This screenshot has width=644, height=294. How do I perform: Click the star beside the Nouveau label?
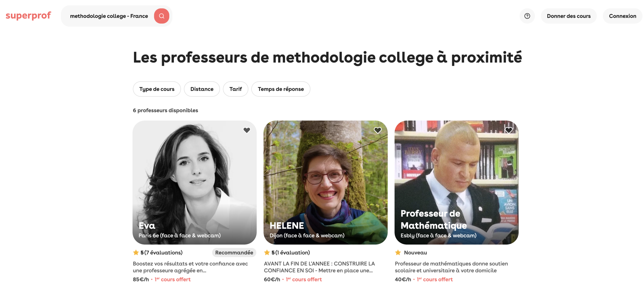tap(397, 252)
